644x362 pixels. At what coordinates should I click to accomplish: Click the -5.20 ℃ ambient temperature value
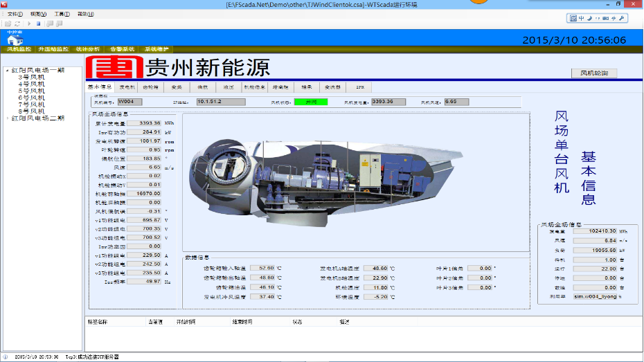(x=376, y=297)
